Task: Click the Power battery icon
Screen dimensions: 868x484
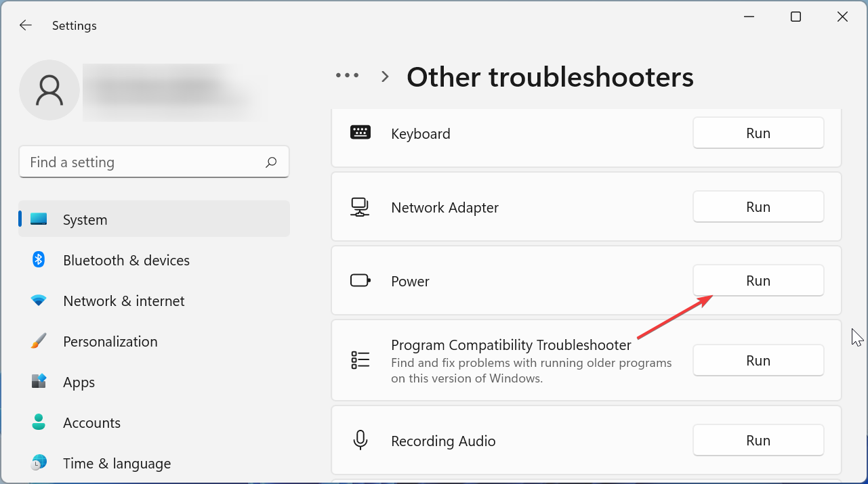Action: [360, 280]
